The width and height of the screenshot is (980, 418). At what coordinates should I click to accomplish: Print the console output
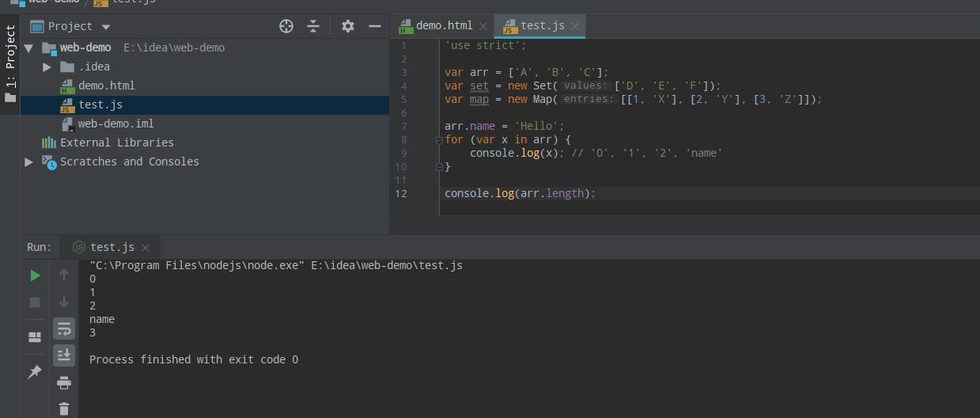64,382
